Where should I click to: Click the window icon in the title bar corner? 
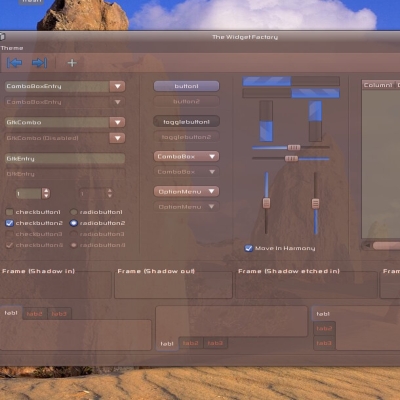click(2, 36)
